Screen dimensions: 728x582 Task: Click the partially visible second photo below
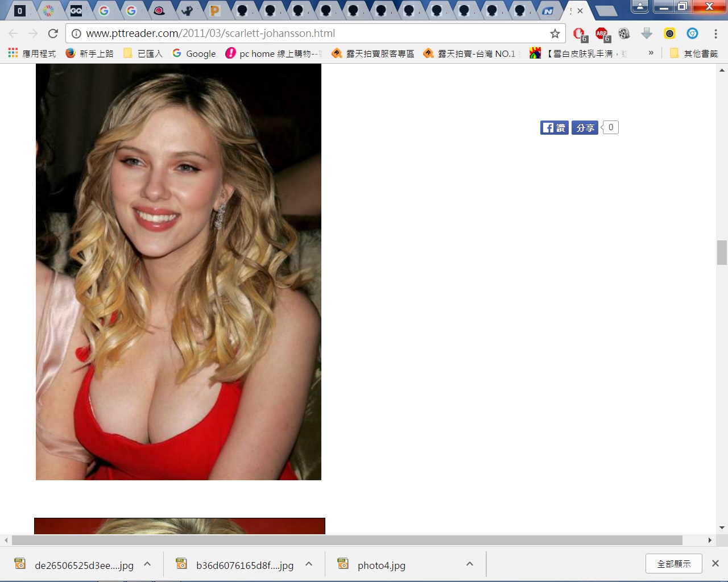[x=180, y=526]
